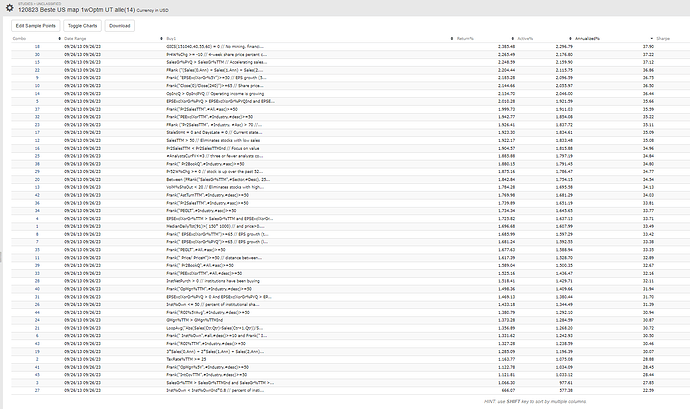Open combo 14 link
The width and height of the screenshot is (690, 409).
[37, 94]
